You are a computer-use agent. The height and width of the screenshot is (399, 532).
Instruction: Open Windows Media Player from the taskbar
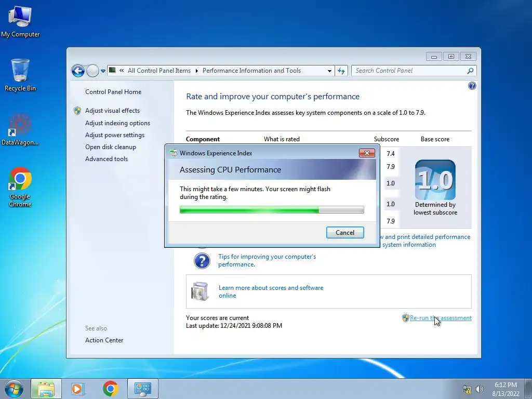pyautogui.click(x=77, y=389)
